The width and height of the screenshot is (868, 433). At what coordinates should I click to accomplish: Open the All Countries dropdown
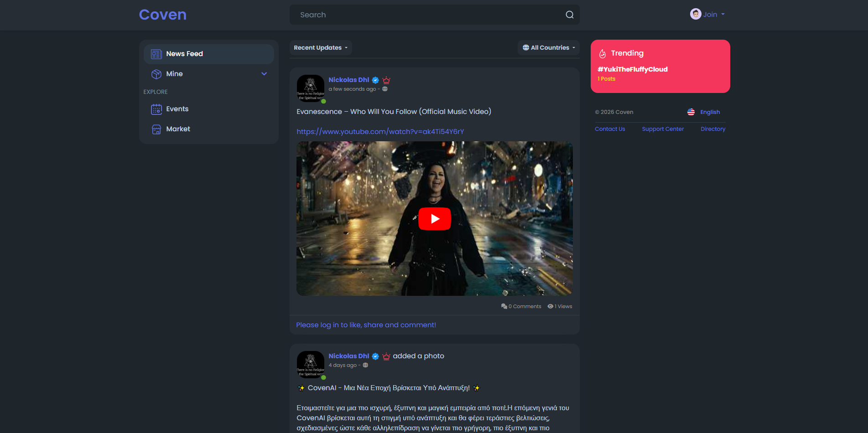tap(549, 48)
